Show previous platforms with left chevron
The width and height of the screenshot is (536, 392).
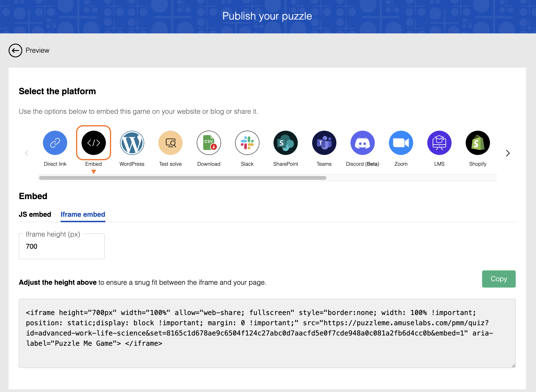click(x=27, y=153)
